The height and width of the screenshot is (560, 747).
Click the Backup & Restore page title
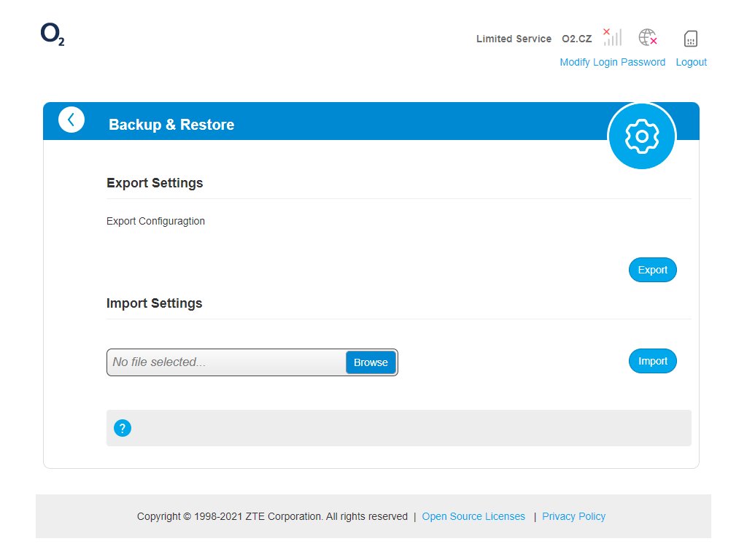[171, 125]
